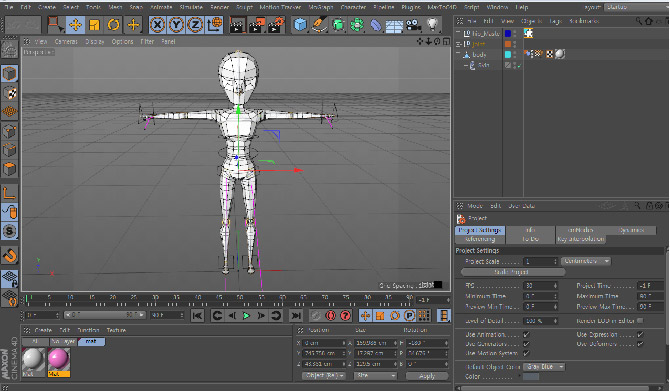Open the spline pen tool icon
This screenshot has width=670, height=392.
pyautogui.click(x=319, y=25)
